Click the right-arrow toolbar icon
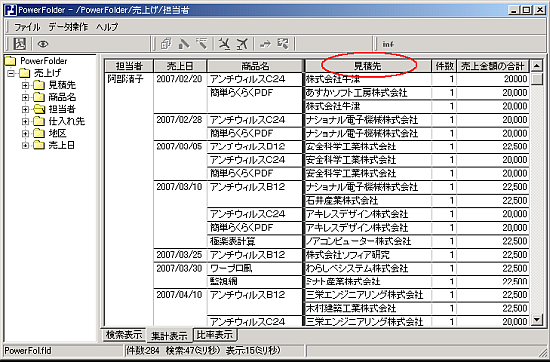This screenshot has height=362, width=550. [x=266, y=44]
